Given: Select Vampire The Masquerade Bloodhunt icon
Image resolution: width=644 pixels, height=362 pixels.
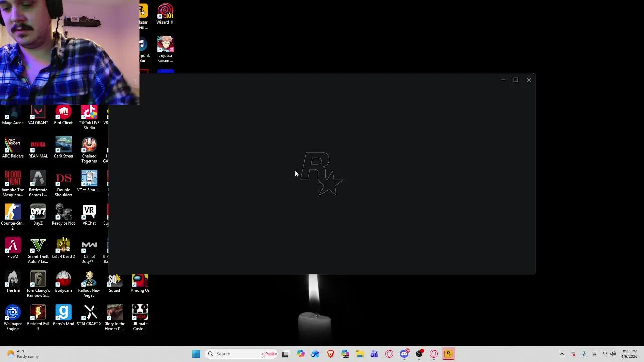Looking at the screenshot, I should [13, 184].
